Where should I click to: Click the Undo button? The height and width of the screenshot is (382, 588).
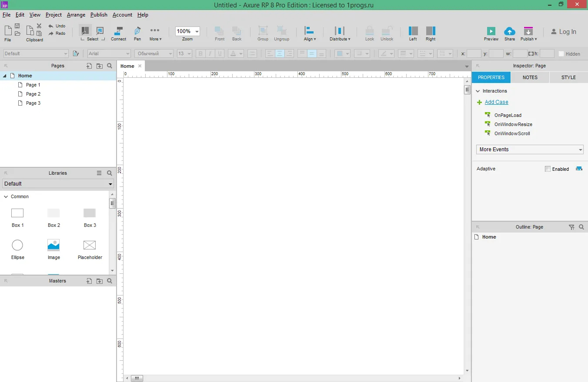click(57, 26)
